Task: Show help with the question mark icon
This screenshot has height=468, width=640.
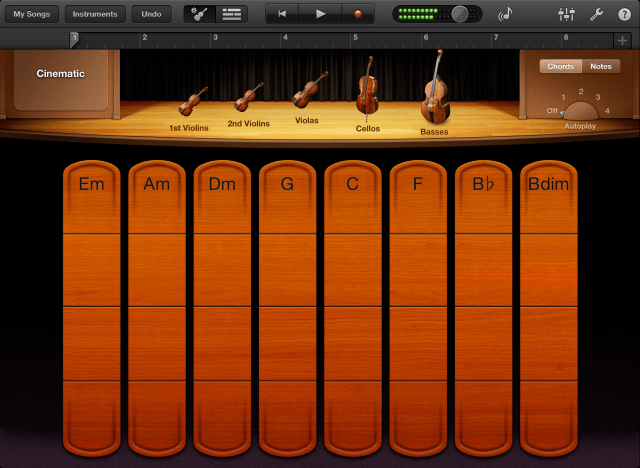Action: (x=624, y=14)
